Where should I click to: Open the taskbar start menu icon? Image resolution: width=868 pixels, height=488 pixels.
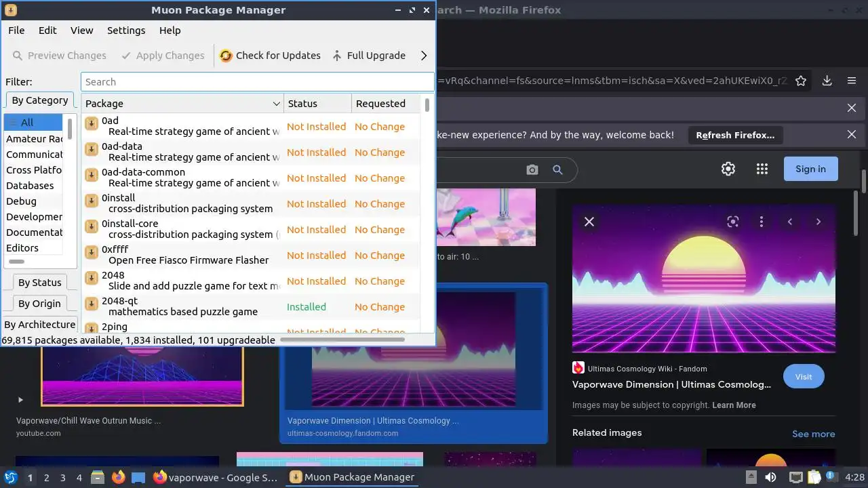coord(10,477)
